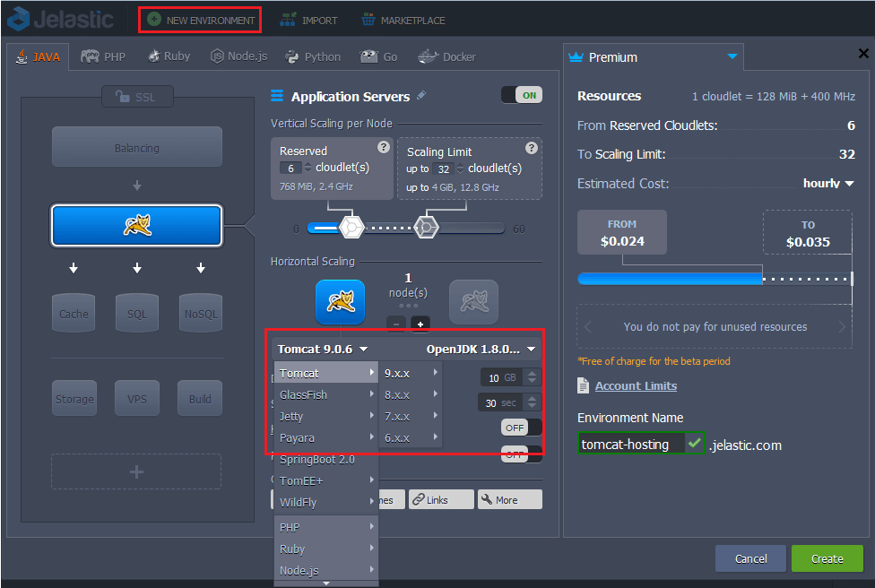
Task: Switch to the JAVA tab
Action: tap(38, 56)
